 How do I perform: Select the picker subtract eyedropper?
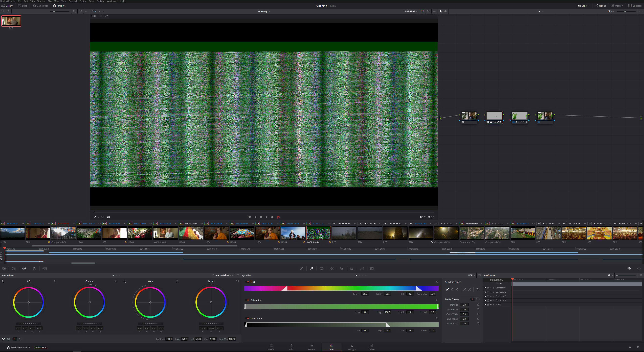pyautogui.click(x=452, y=289)
